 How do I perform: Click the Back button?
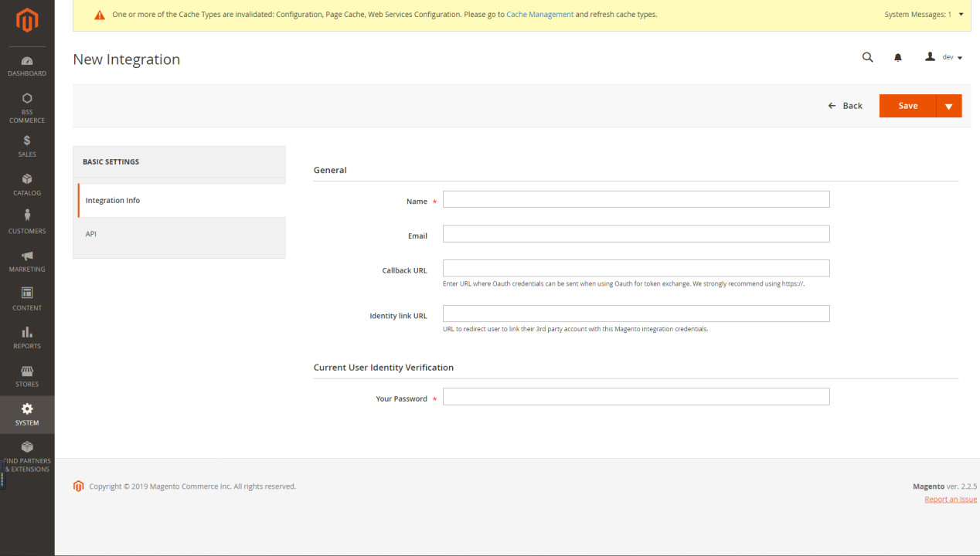pos(845,106)
